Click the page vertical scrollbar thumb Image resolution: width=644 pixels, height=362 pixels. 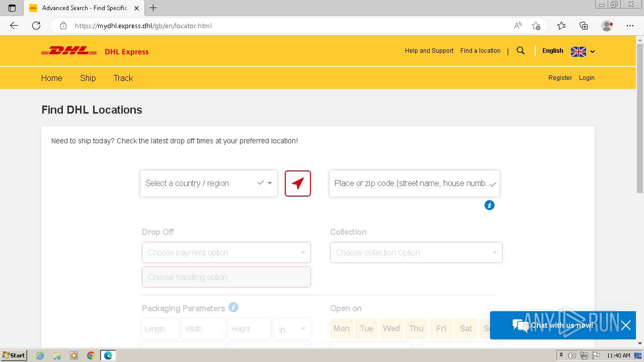tap(640, 118)
